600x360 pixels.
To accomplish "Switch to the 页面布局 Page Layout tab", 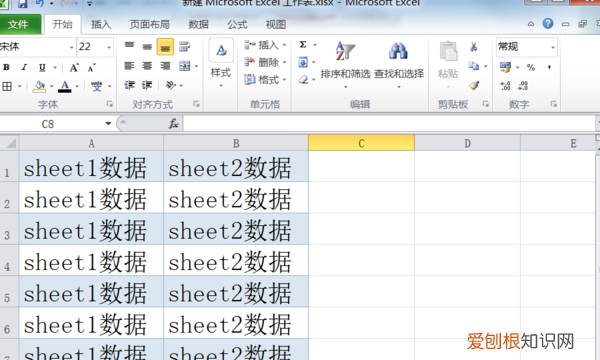I will pos(150,25).
